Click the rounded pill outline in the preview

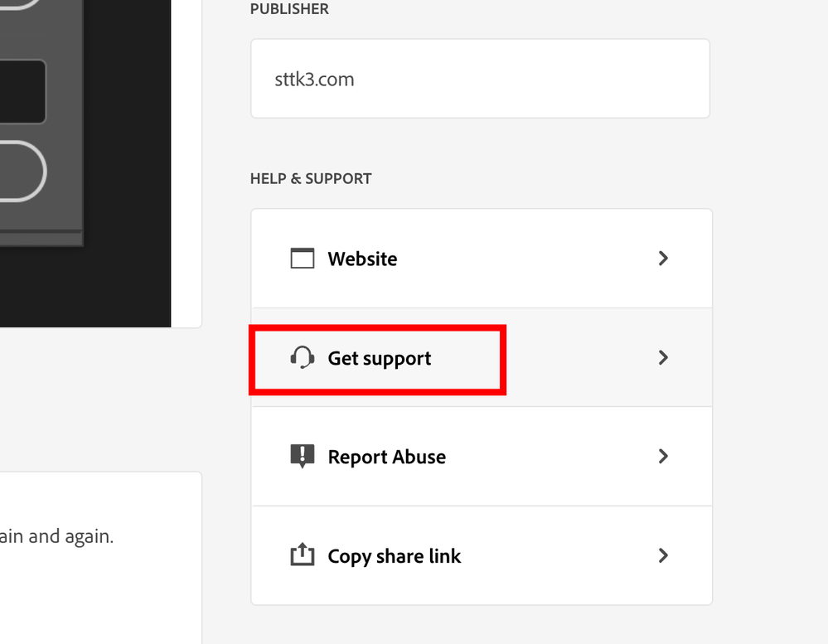21,171
